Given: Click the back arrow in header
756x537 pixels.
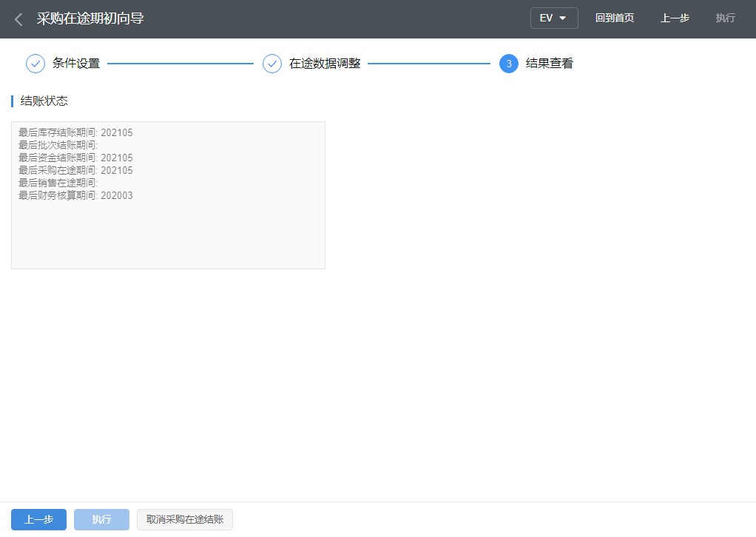Looking at the screenshot, I should click(18, 19).
